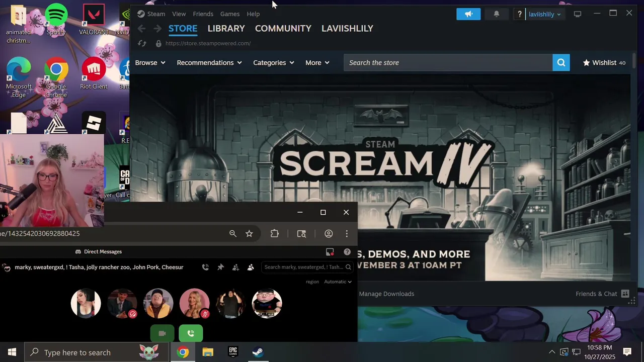Open the region Automatic dropdown

click(x=338, y=282)
